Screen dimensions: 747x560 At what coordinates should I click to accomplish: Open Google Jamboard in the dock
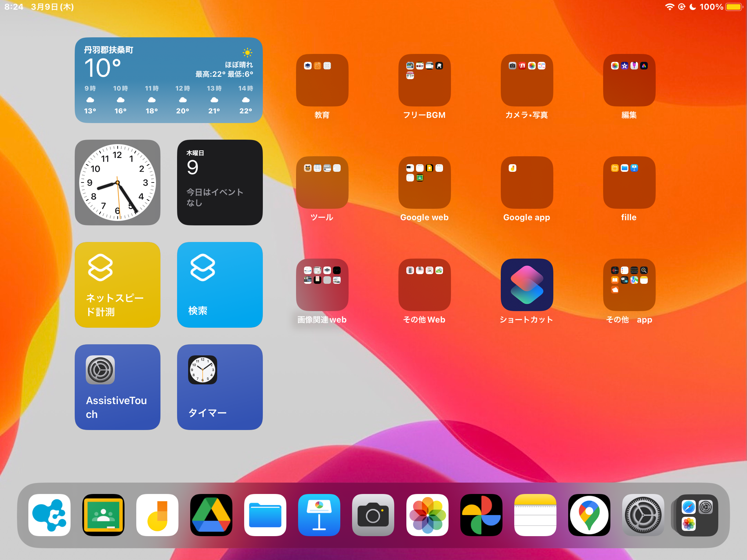pos(157,515)
